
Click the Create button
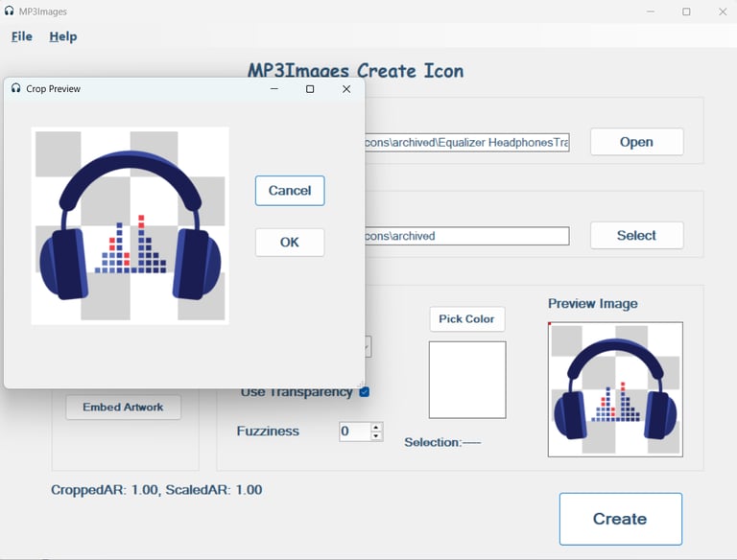tap(621, 519)
